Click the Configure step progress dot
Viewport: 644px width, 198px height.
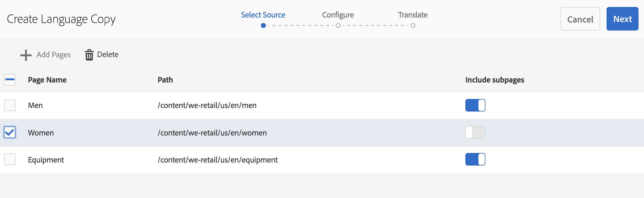coord(338,25)
